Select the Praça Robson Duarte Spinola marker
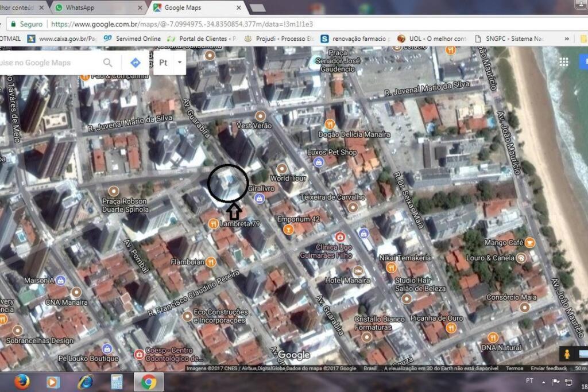Screen dimensions: 588x392 pyautogui.click(x=114, y=192)
